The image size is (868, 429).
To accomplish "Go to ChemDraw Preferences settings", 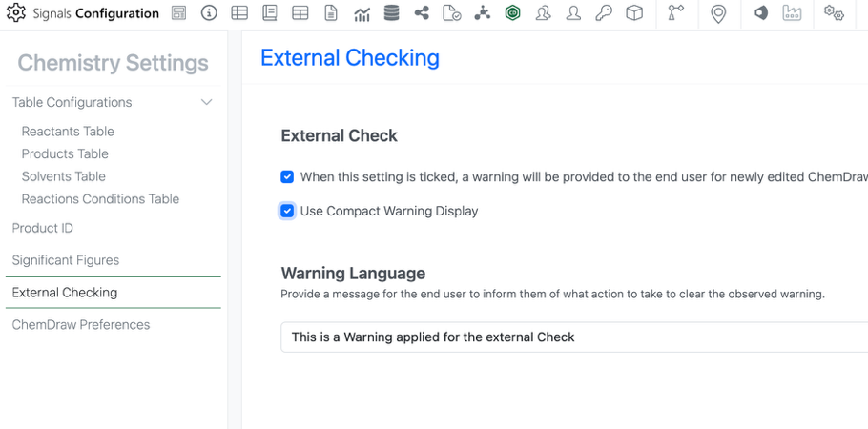I will (81, 325).
